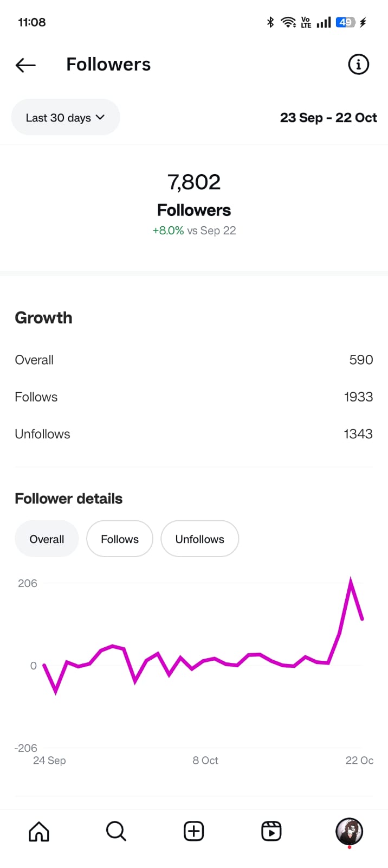This screenshot has height=868, width=388.
Task: Tap the battery indicator icon
Action: (x=345, y=22)
